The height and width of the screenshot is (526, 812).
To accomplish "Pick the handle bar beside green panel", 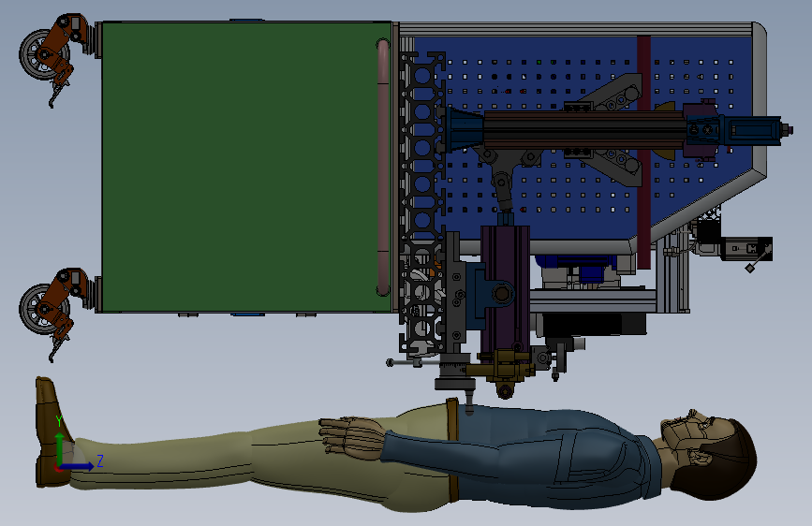I will pyautogui.click(x=383, y=167).
